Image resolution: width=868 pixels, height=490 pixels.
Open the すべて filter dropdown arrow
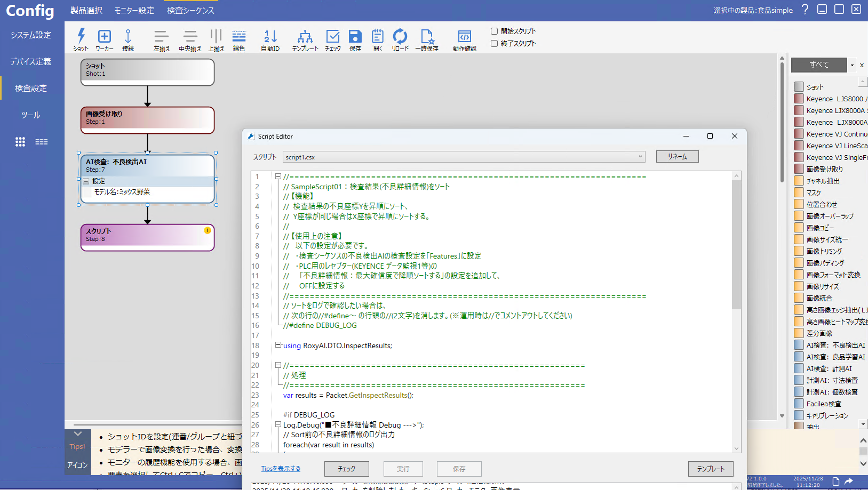coord(852,65)
